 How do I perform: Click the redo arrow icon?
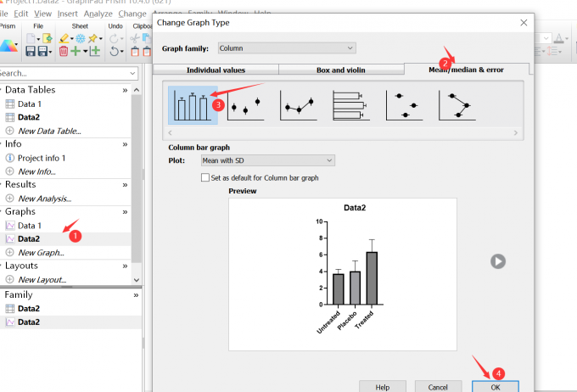pos(114,38)
